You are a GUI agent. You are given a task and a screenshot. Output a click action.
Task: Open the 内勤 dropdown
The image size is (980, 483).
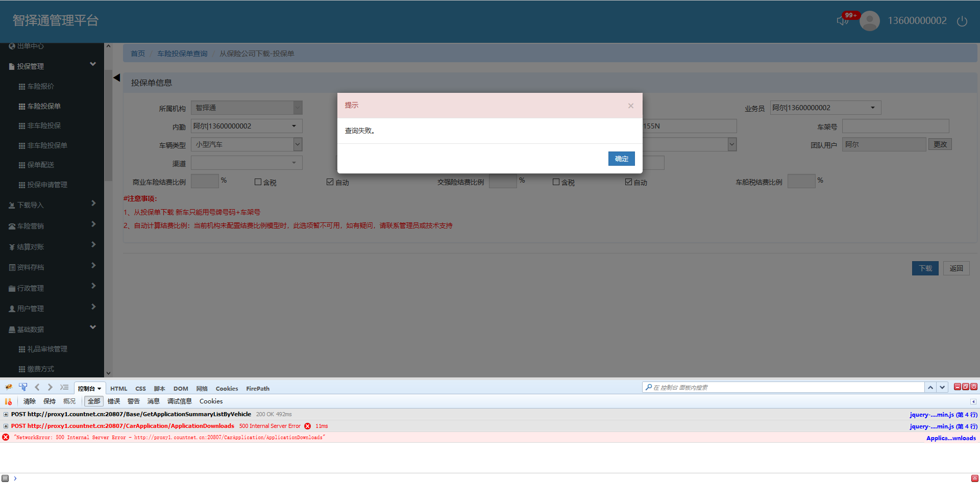pos(247,126)
